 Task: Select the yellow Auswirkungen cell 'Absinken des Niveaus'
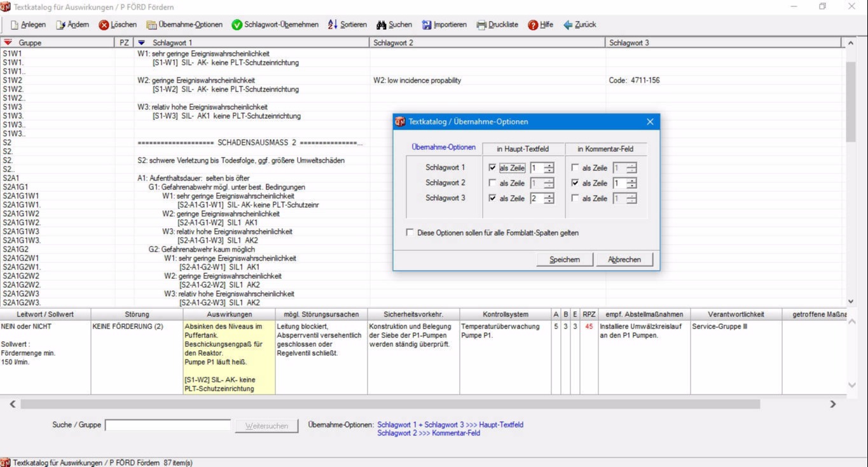point(230,357)
